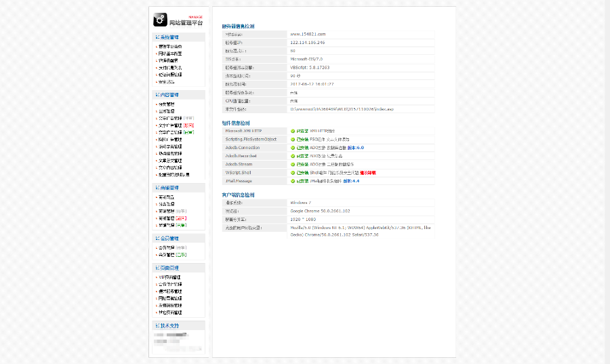
Task: Click green check icon in Adodb.Recordset row
Action: [293, 156]
